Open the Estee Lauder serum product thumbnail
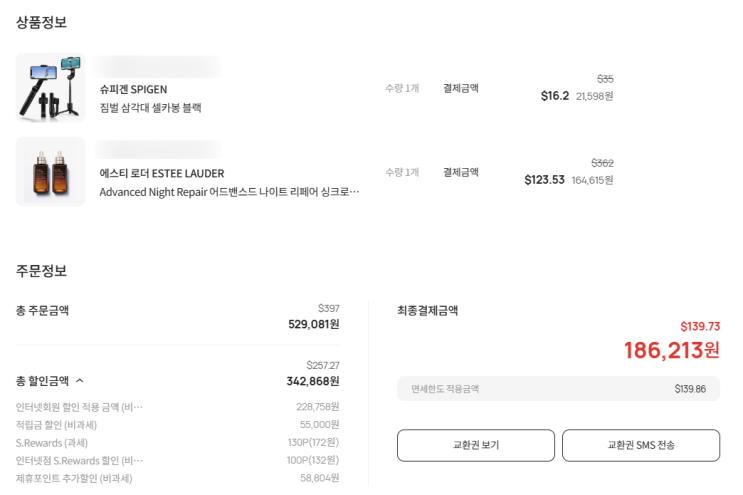Screen dimensions: 743x495 [50, 171]
